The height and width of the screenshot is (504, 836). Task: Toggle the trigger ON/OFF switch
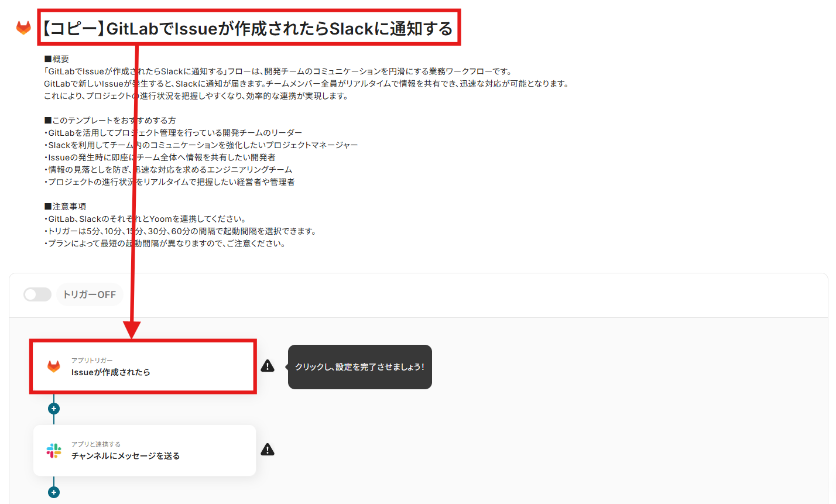37,294
